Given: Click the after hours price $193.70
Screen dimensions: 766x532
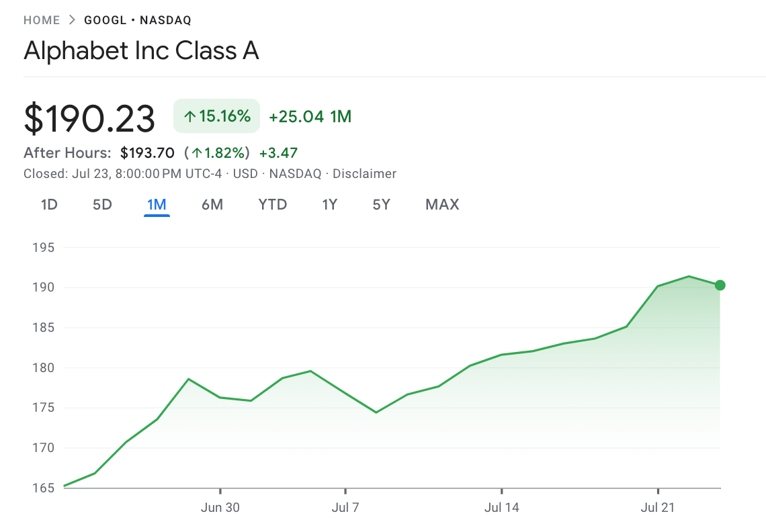Looking at the screenshot, I should (x=148, y=153).
